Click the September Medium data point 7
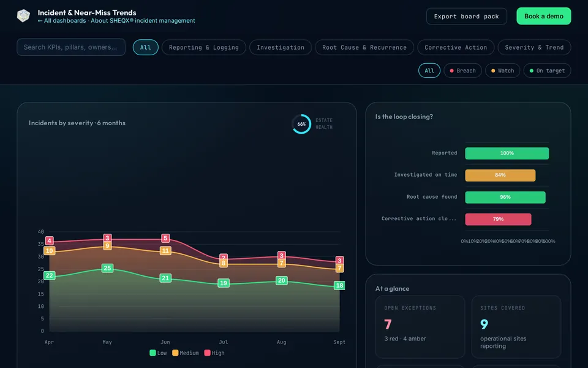This screenshot has height=368, width=588. coord(339,268)
